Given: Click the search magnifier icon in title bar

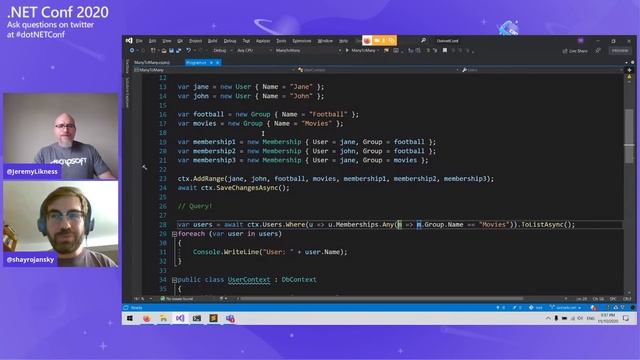Looking at the screenshot, I should [x=423, y=40].
